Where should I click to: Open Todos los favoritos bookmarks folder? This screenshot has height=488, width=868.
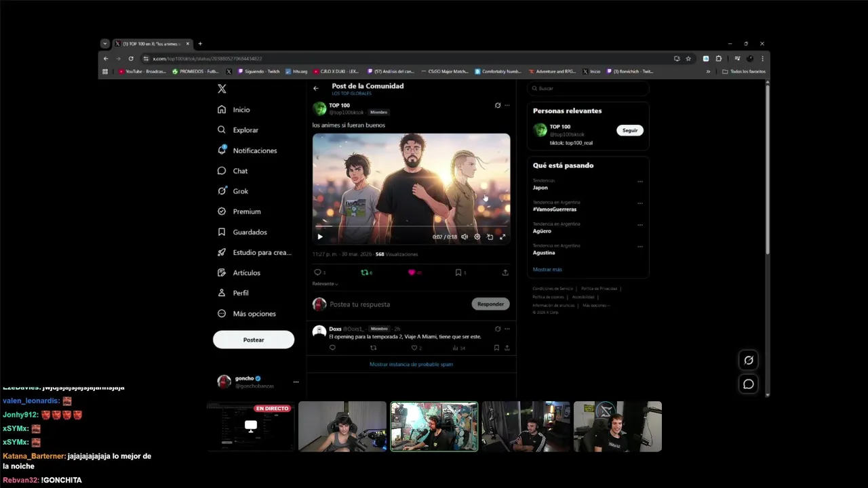coord(744,71)
